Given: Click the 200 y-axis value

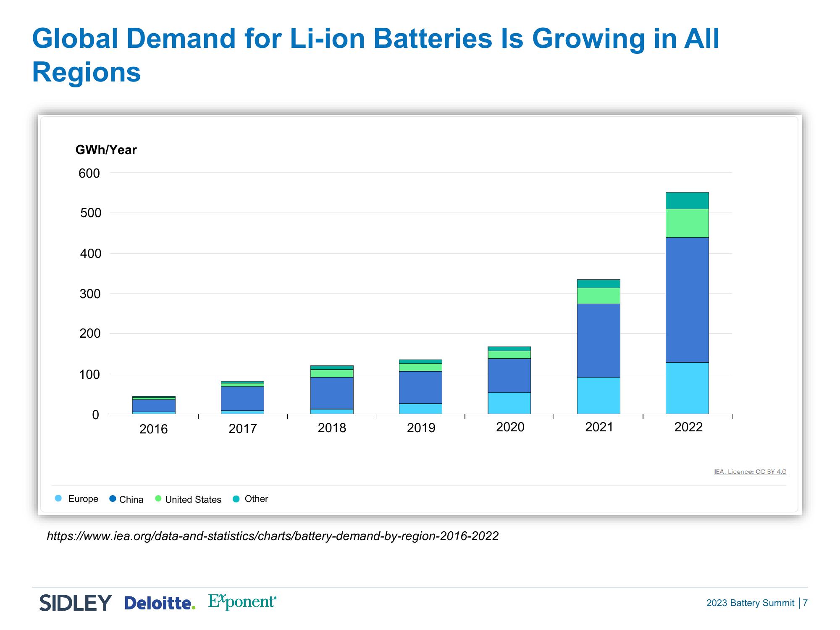Looking at the screenshot, I should [x=90, y=333].
